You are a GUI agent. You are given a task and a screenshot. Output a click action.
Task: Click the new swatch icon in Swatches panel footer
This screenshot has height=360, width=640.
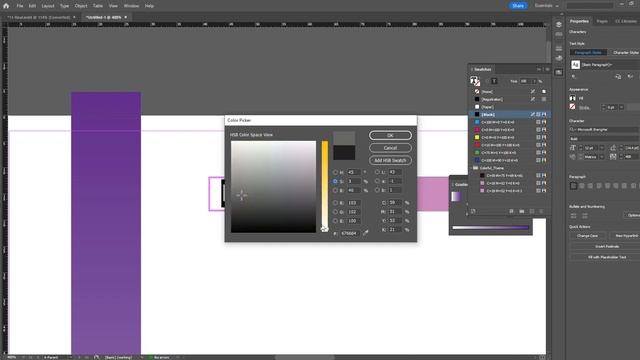pyautogui.click(x=532, y=211)
